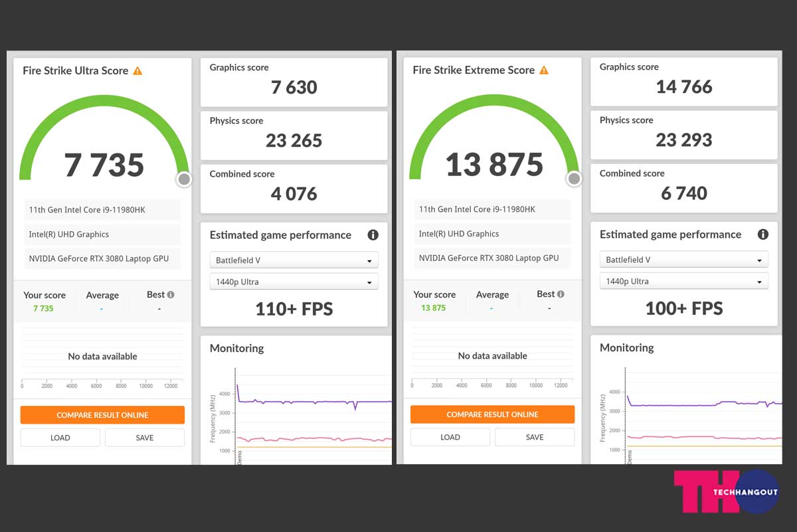Click the i9-11980HK processor row in the Extreme panel
797x532 pixels.
[492, 209]
